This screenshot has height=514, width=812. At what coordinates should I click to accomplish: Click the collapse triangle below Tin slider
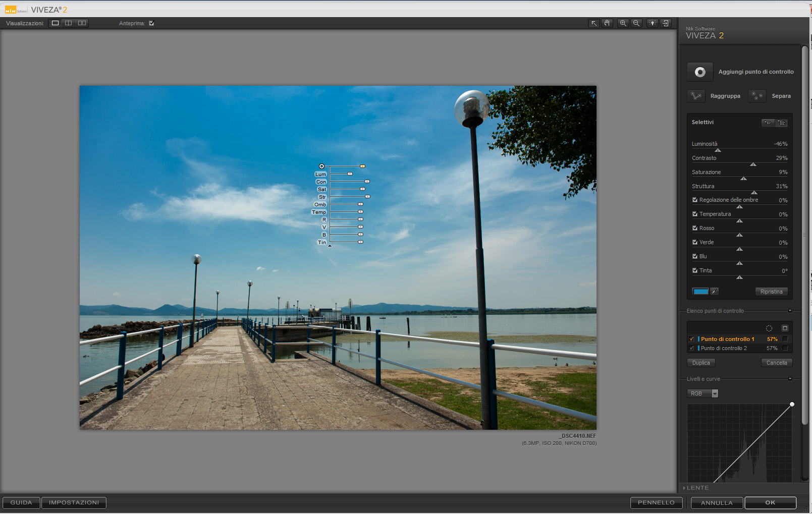tap(330, 246)
